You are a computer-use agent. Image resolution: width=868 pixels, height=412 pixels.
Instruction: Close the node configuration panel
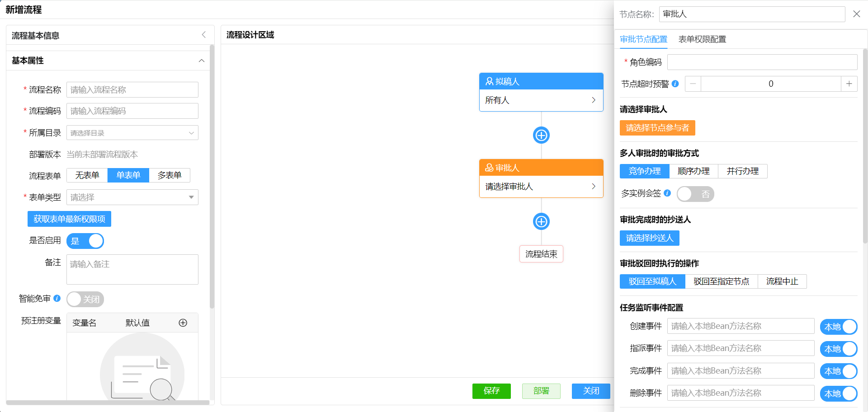pos(856,14)
